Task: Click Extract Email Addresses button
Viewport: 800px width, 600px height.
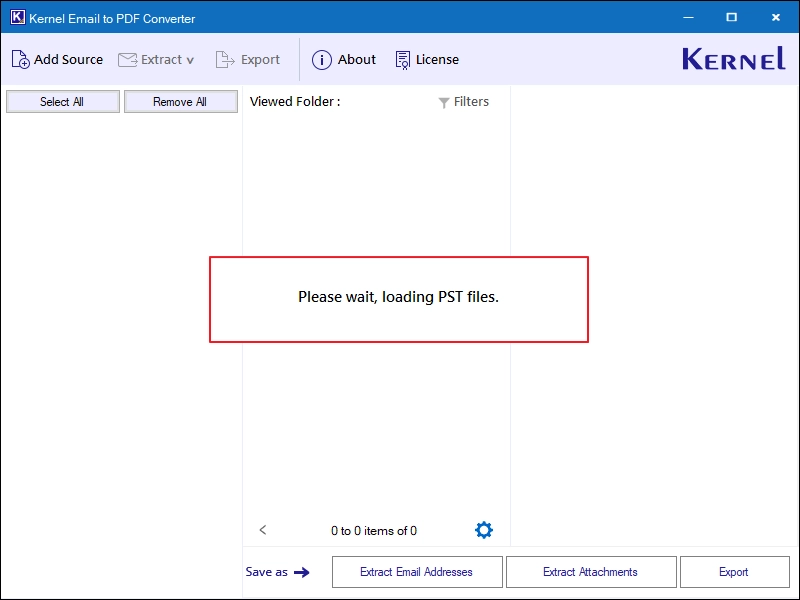Action: [417, 572]
